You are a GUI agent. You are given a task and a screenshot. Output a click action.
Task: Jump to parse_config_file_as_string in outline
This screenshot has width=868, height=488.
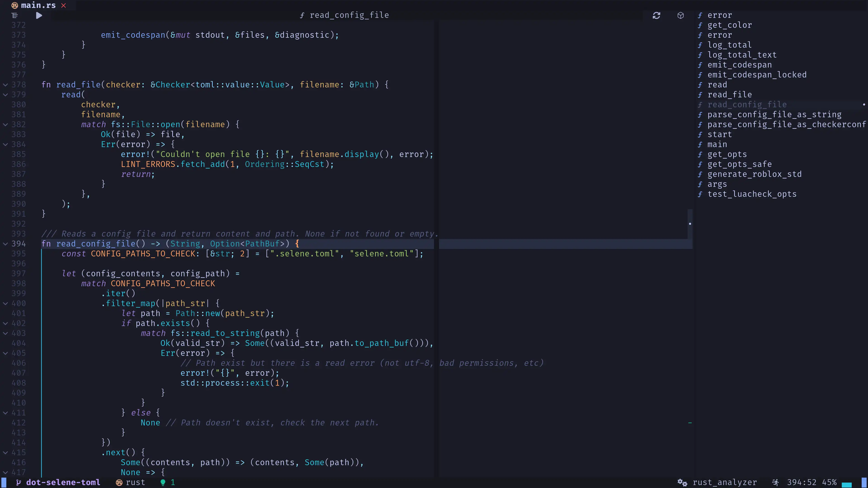tap(774, 115)
